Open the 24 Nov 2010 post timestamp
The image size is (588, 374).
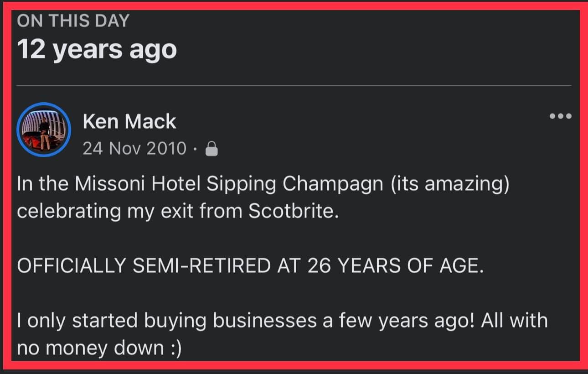click(x=134, y=149)
